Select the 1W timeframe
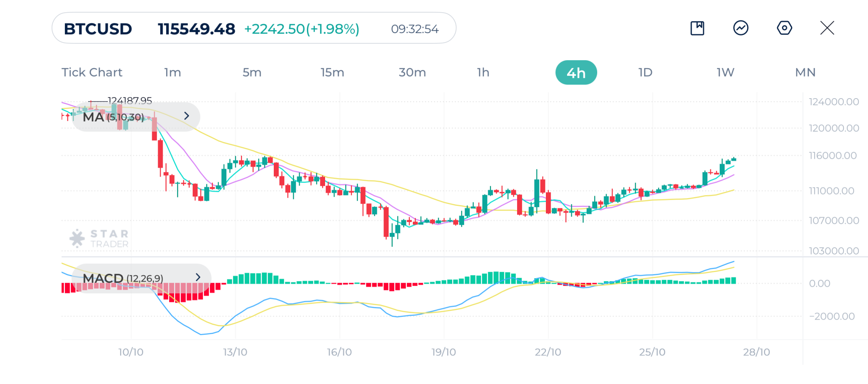Image resolution: width=868 pixels, height=384 pixels. tap(725, 72)
